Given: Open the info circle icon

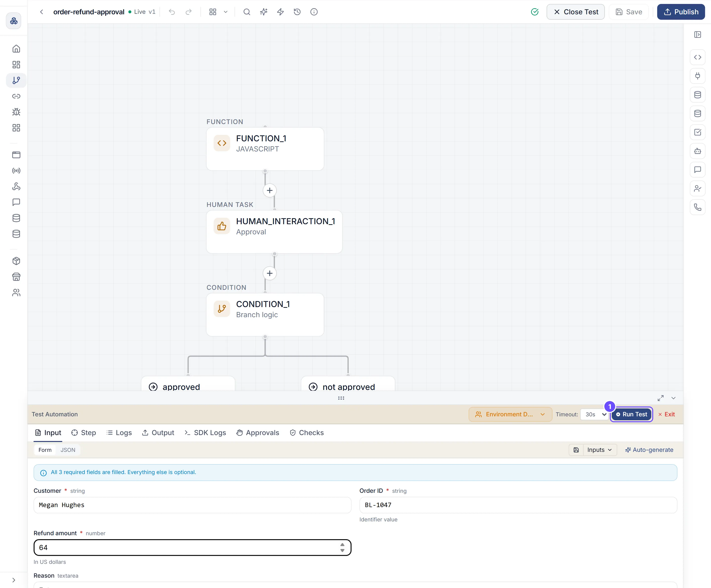Looking at the screenshot, I should (314, 12).
